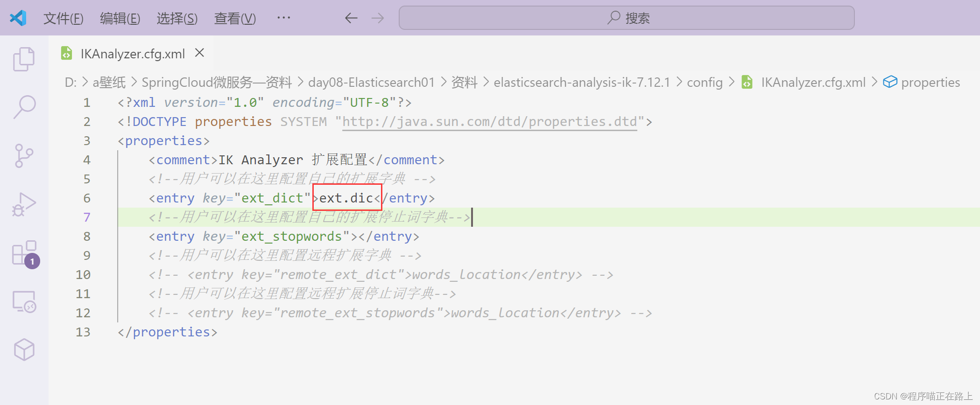The image size is (980, 405).
Task: Click the IK Analyzer 扩展配置 comment text
Action: coord(293,160)
